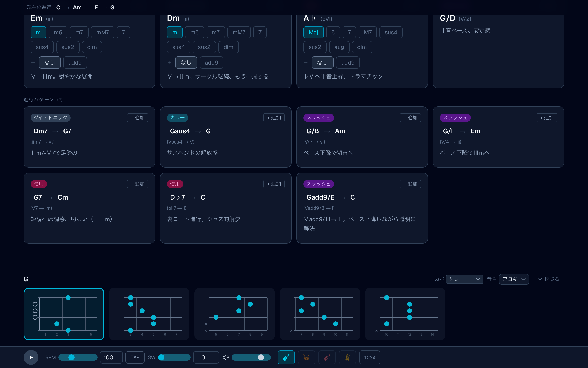The image size is (588, 368).
Task: Click the A♭ chord heading
Action: coord(310,18)
